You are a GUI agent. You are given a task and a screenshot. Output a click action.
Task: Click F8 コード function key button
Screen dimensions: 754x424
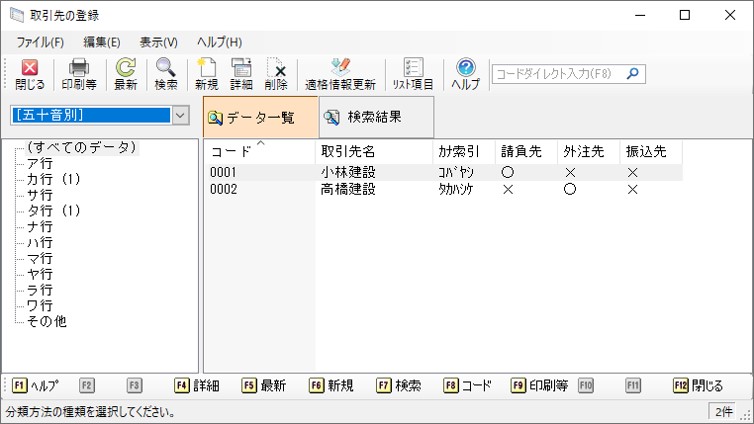click(x=468, y=386)
